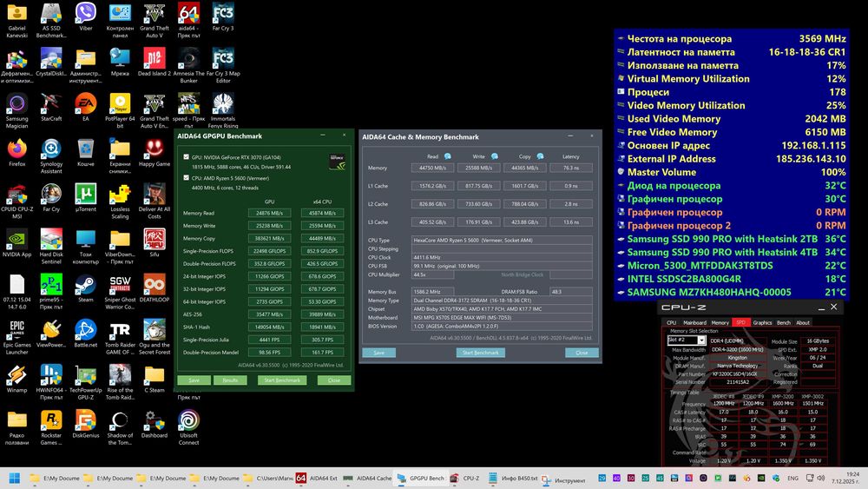
Task: Click the CPU Type field HexaCore AMD Ryzen
Action: tap(502, 240)
